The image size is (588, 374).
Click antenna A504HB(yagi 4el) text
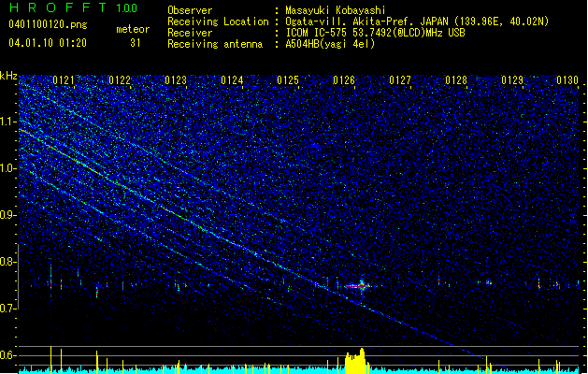pyautogui.click(x=330, y=44)
